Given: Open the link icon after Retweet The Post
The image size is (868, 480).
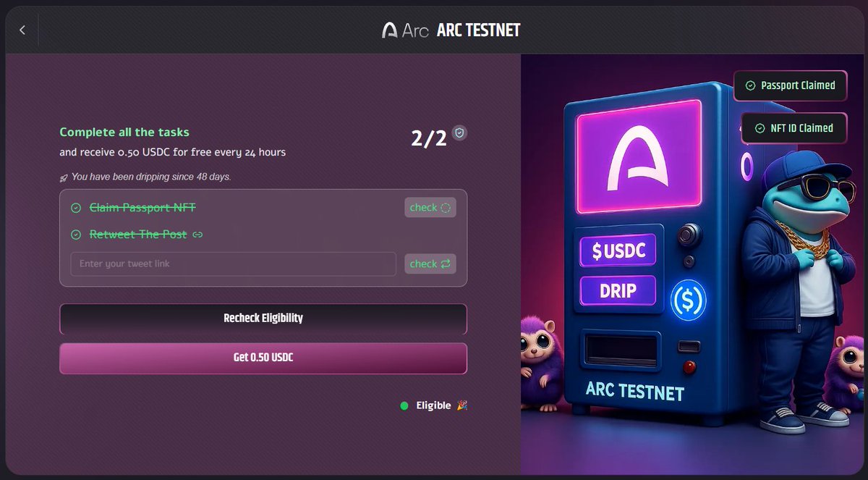Looking at the screenshot, I should point(197,235).
